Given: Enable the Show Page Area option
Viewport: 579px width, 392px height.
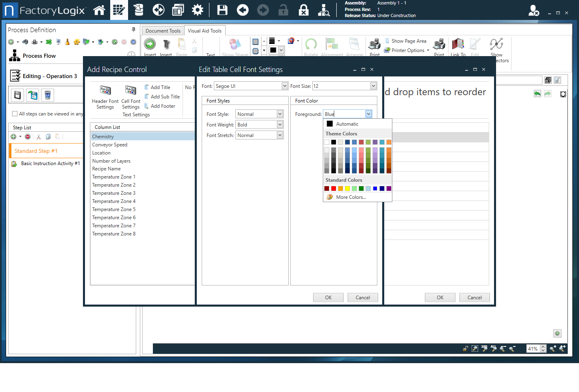Looking at the screenshot, I should 407,41.
